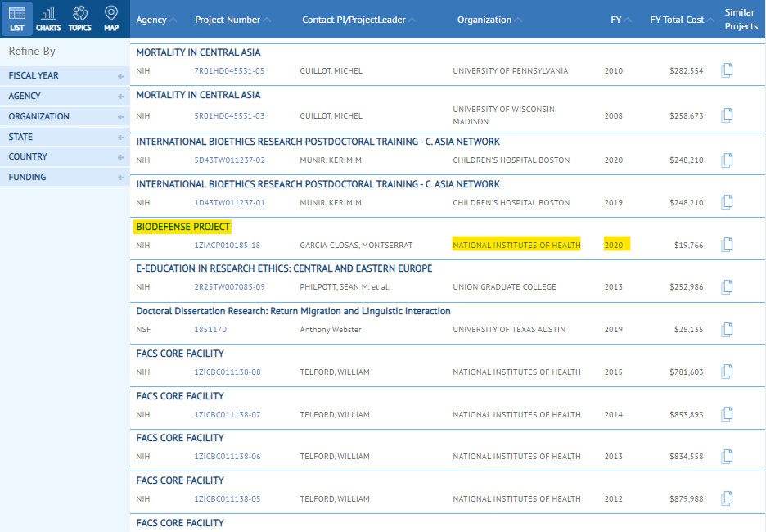Viewport: 766px width, 532px height.
Task: Open the MAP view tab
Action: 111,19
